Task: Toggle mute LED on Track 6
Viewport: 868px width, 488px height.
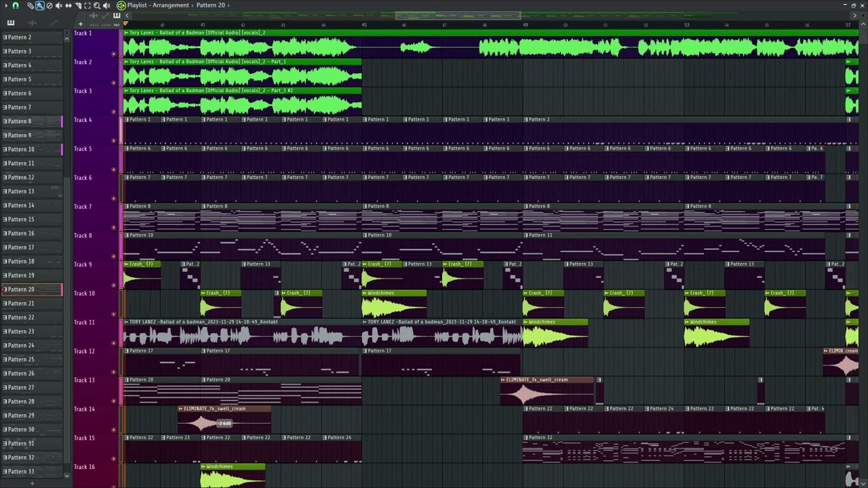Action: point(114,199)
